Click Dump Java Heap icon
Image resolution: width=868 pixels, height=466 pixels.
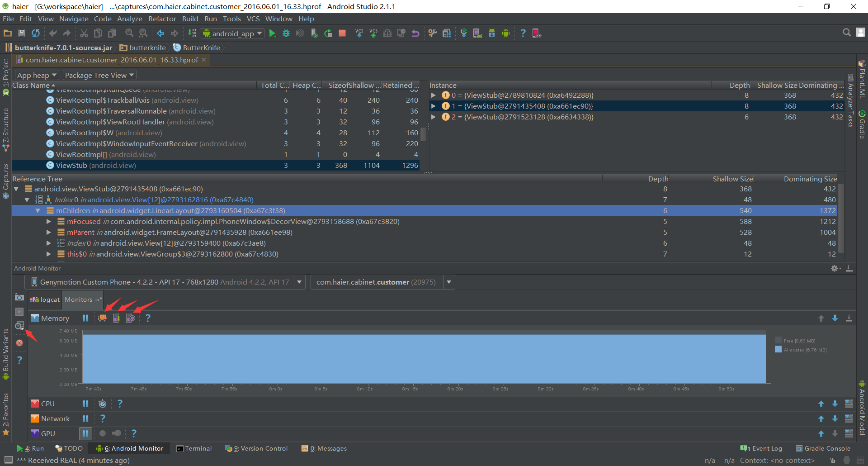[117, 318]
